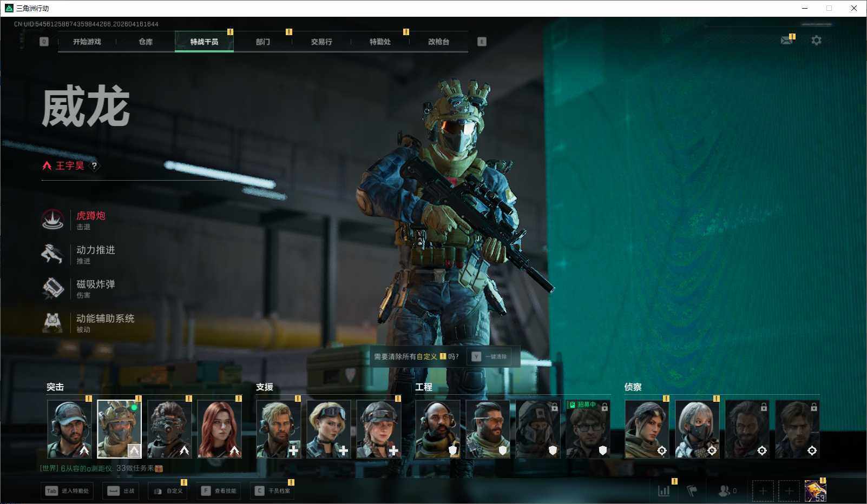Viewport: 867px width, 504px height.
Task: Select the dark-haired female 侦察 operator
Action: (x=647, y=429)
